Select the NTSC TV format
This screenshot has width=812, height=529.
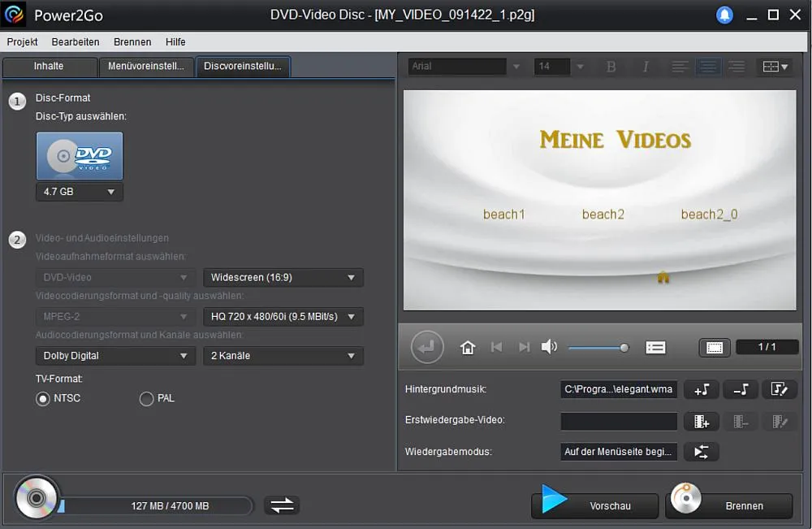point(43,398)
